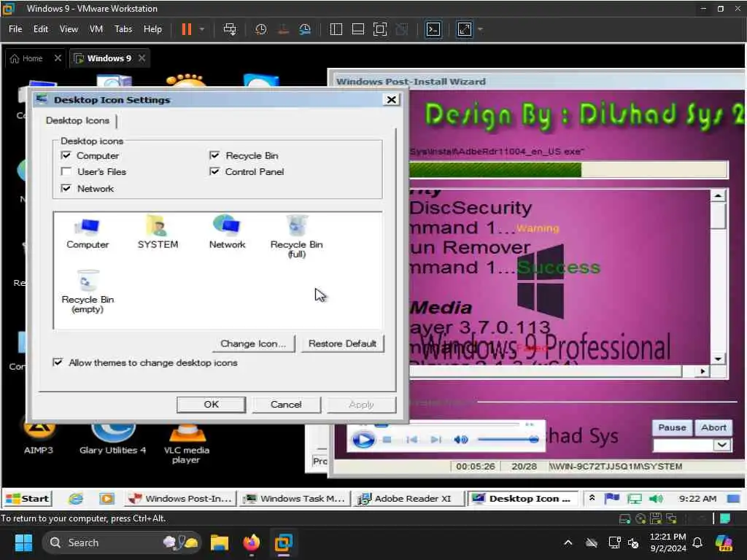Viewport: 747px width, 560px height.
Task: Enable the User's Files checkbox
Action: point(66,171)
